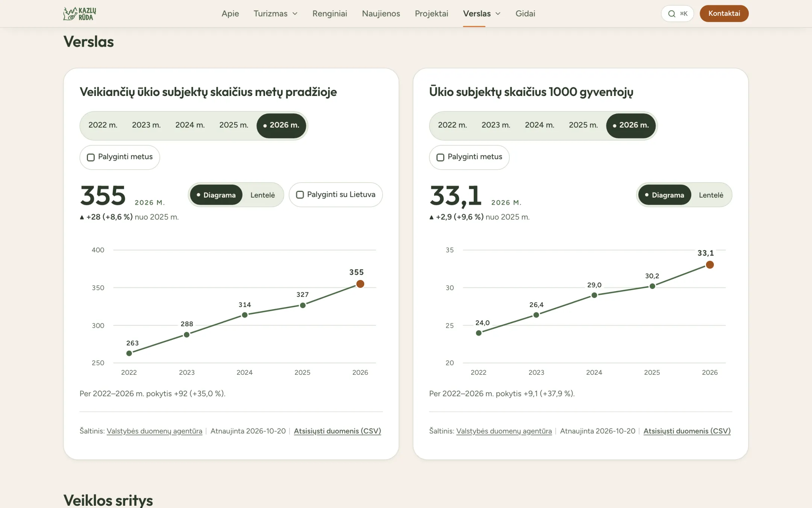
Task: Open right card Valstybės duomenų agentūra link
Action: pyautogui.click(x=504, y=431)
